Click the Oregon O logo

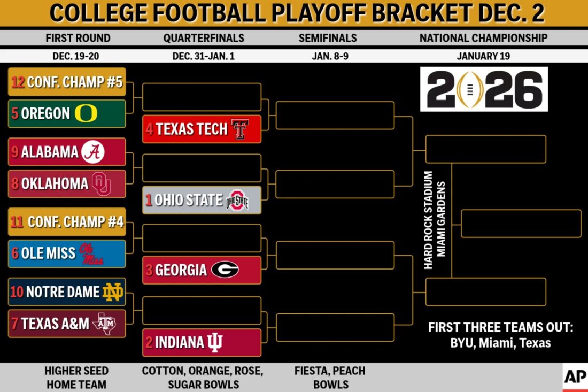[x=86, y=113]
